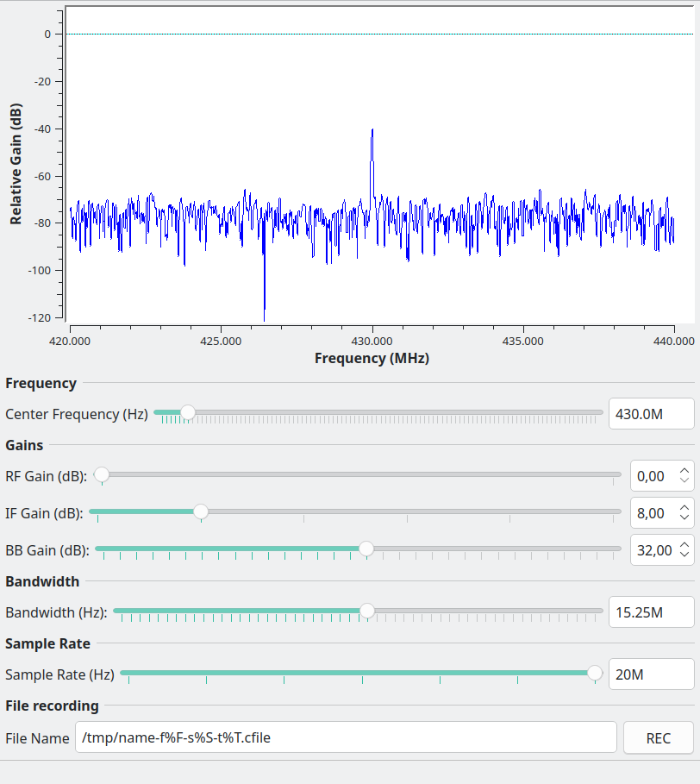Increase RF Gain with up arrow
The width and height of the screenshot is (700, 784).
click(x=684, y=471)
